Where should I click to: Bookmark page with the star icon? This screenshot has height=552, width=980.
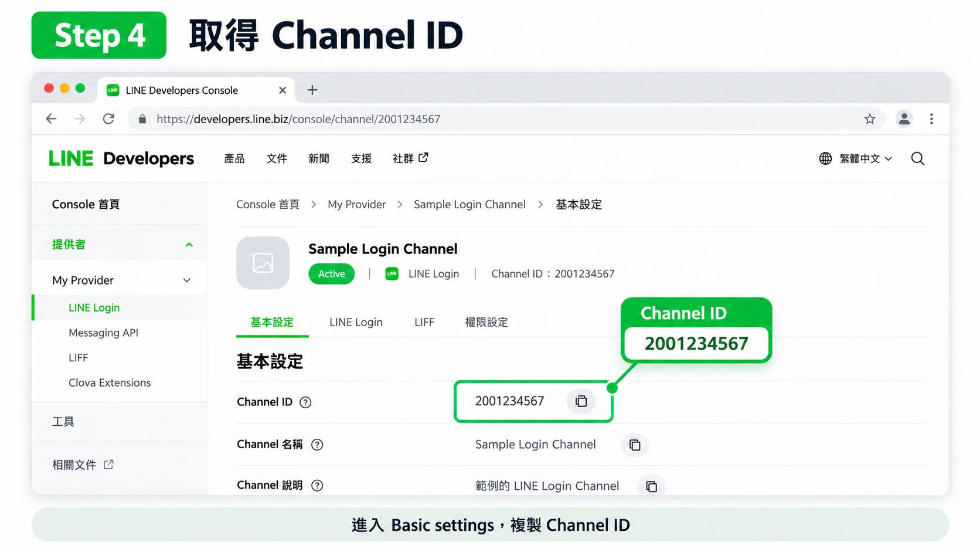870,119
